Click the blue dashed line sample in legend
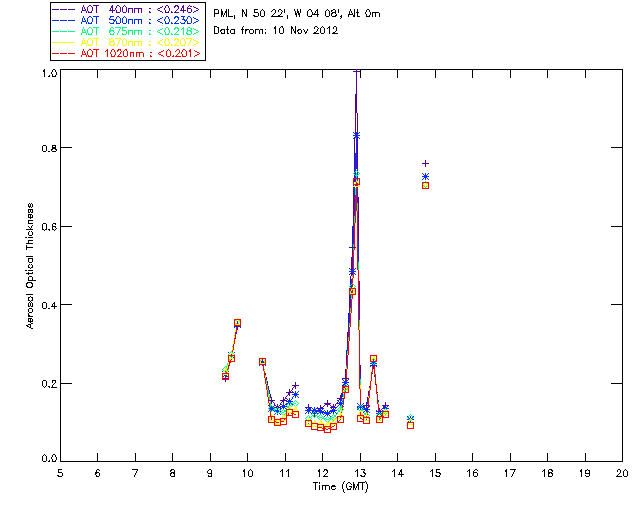The height and width of the screenshot is (512, 640). [64, 20]
